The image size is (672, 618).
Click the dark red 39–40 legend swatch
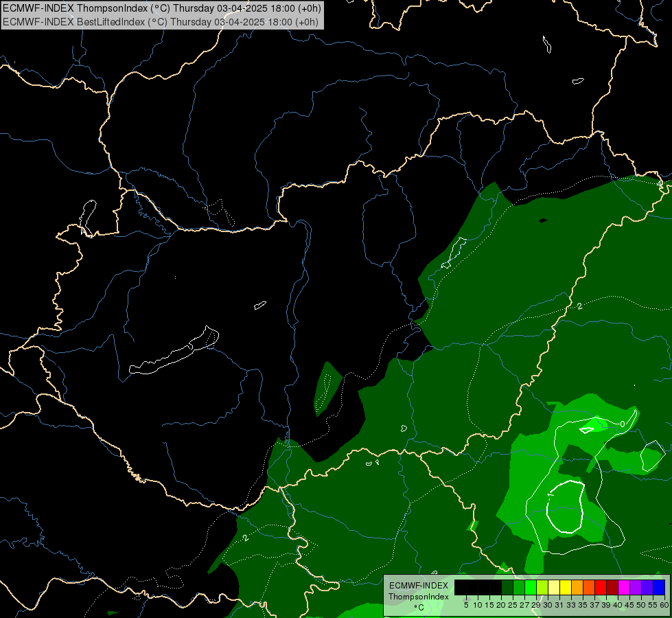(612, 587)
